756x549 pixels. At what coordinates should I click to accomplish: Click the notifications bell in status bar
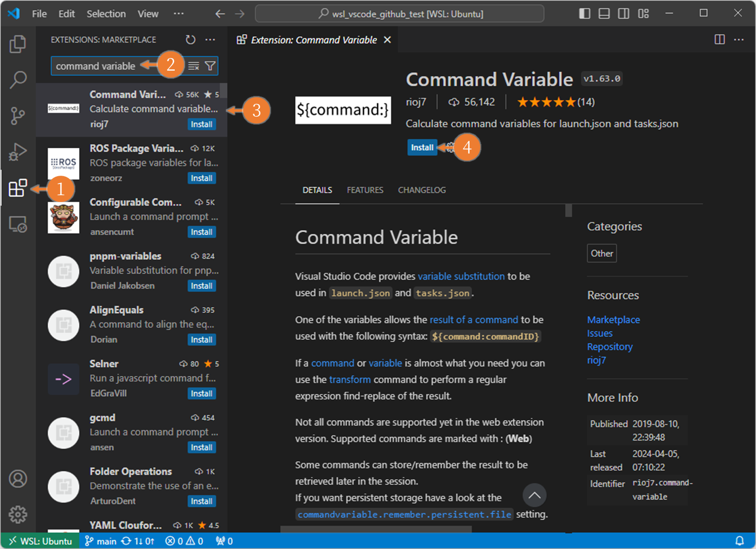click(740, 541)
